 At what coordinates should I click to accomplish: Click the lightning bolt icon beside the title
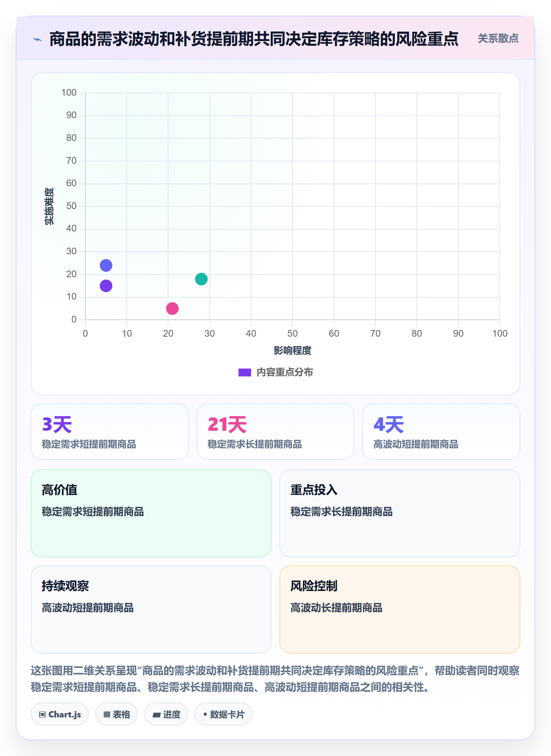(37, 39)
